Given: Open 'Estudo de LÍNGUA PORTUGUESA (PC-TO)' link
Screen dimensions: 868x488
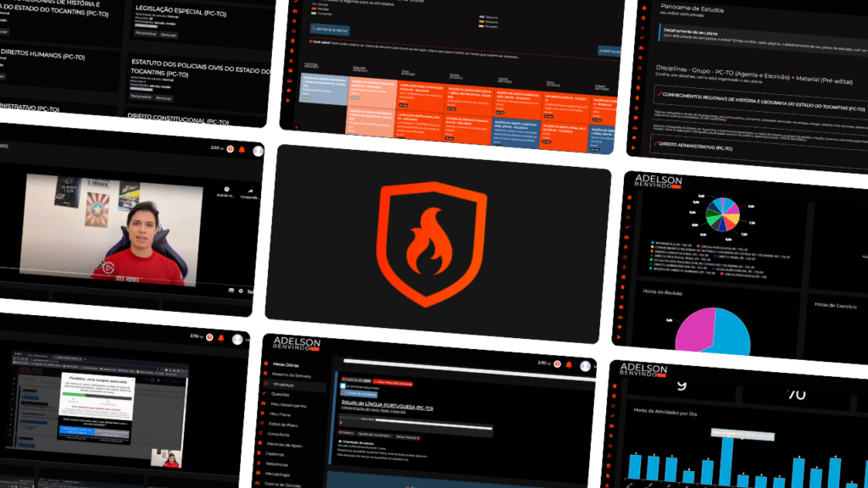Looking at the screenshot, I should pyautogui.click(x=387, y=406).
